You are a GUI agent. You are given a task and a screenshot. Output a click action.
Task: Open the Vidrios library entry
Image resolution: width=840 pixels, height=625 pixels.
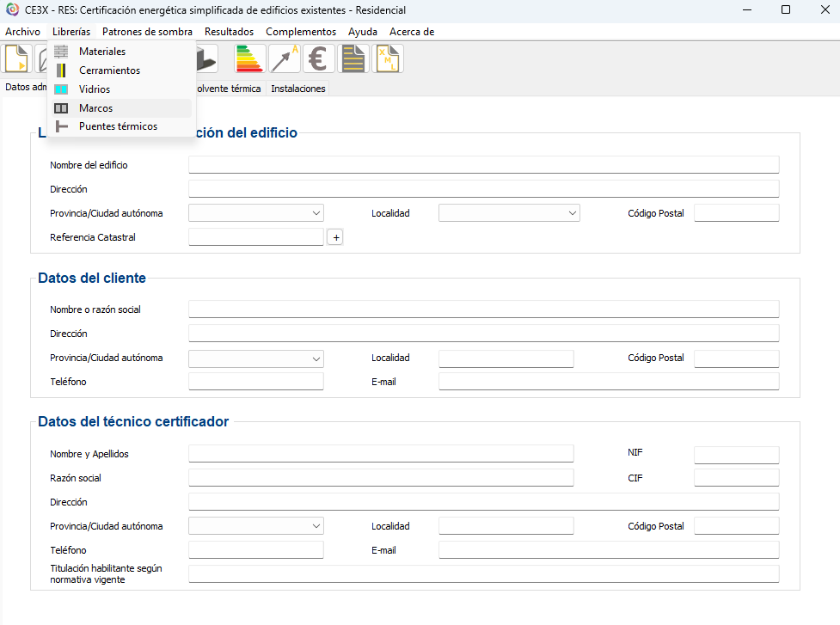point(95,89)
